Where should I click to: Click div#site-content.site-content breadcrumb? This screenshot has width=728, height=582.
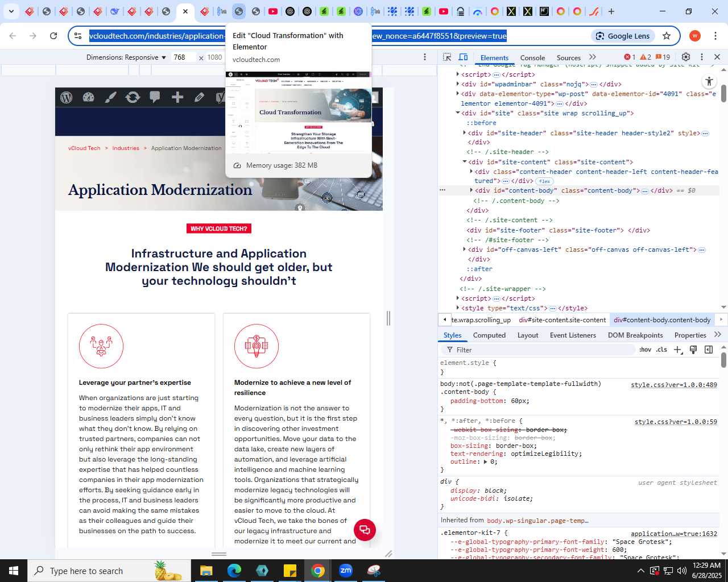click(x=562, y=320)
